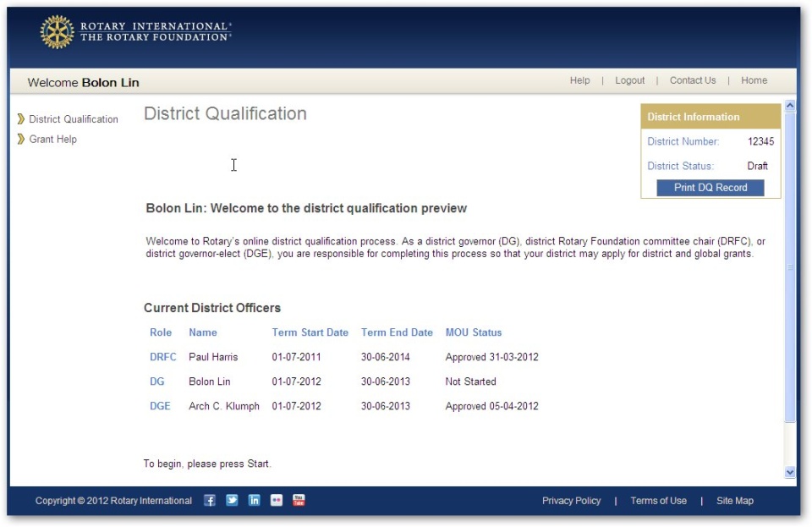Click the Draft district status value

coord(757,166)
